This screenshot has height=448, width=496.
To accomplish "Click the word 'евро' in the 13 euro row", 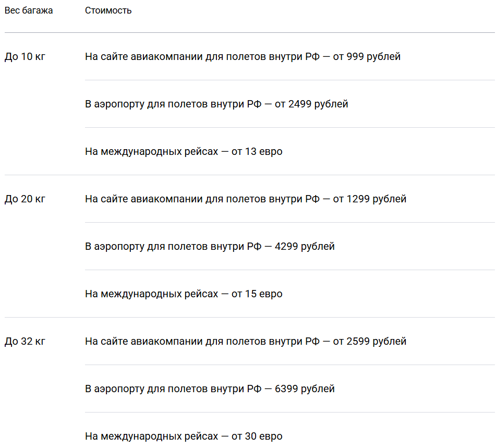I will tap(271, 152).
